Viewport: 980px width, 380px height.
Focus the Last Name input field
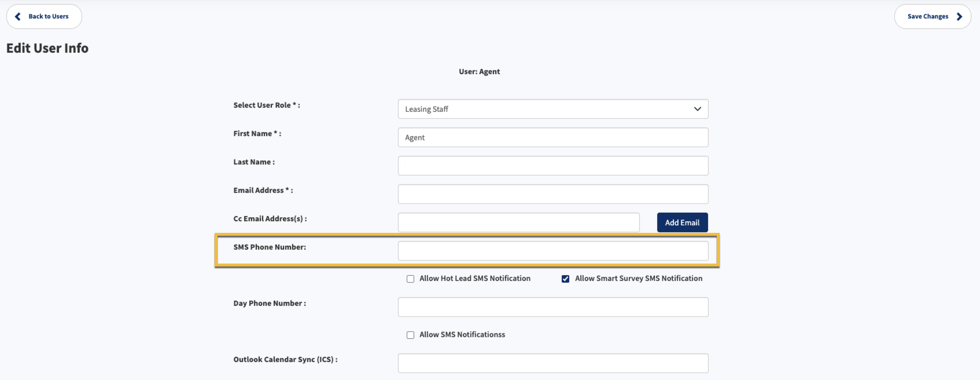coord(553,166)
